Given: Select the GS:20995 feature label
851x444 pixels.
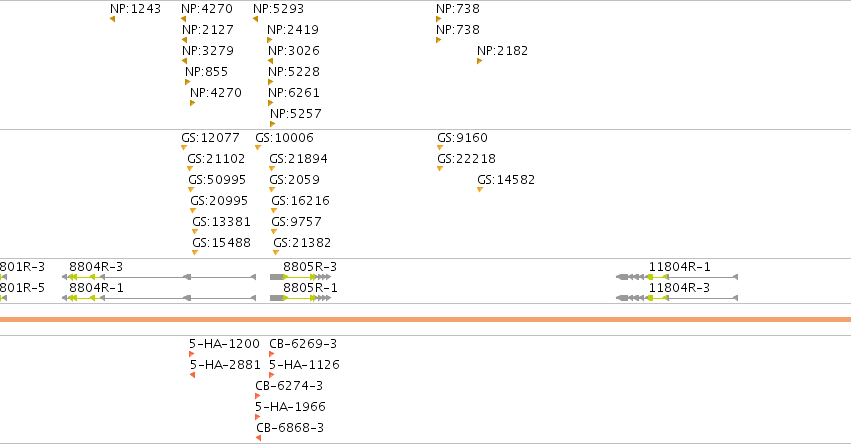Looking at the screenshot, I should (219, 201).
